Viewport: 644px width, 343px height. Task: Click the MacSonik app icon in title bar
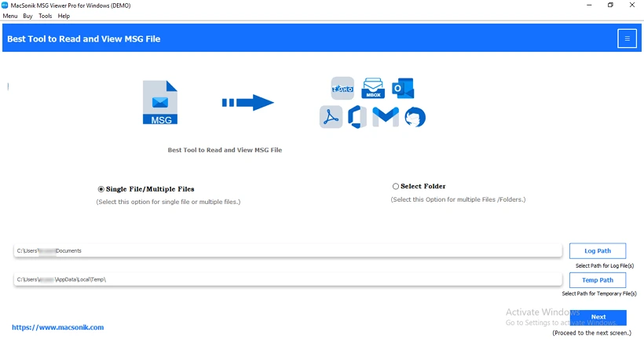(5, 5)
